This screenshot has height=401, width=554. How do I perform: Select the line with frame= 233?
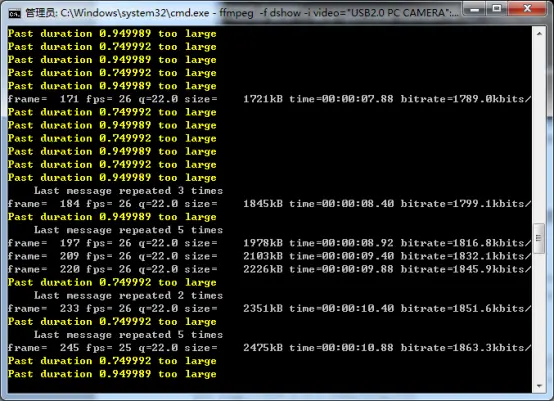(x=269, y=308)
